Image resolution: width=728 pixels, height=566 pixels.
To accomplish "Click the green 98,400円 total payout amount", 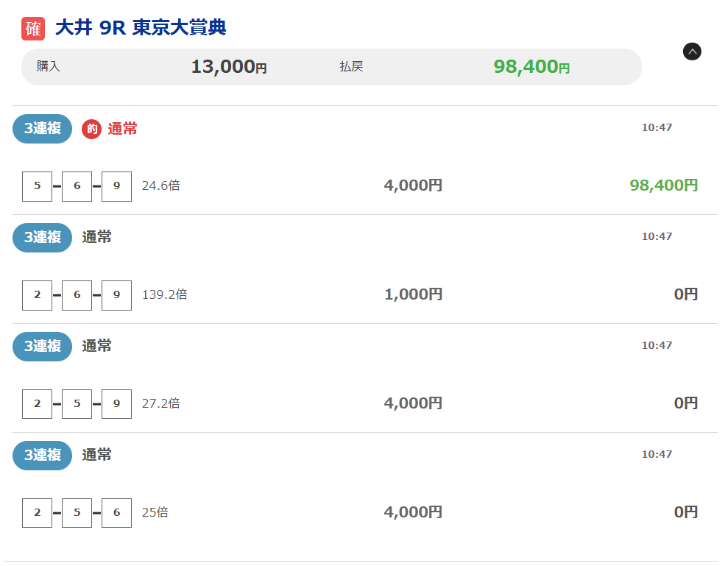I will point(531,67).
